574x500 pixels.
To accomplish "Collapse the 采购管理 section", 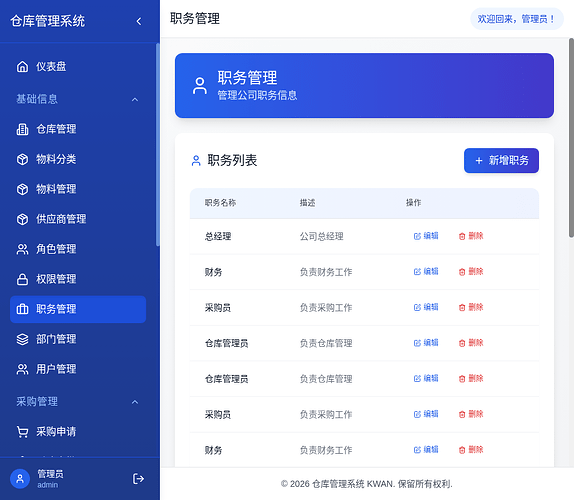I will coord(135,402).
